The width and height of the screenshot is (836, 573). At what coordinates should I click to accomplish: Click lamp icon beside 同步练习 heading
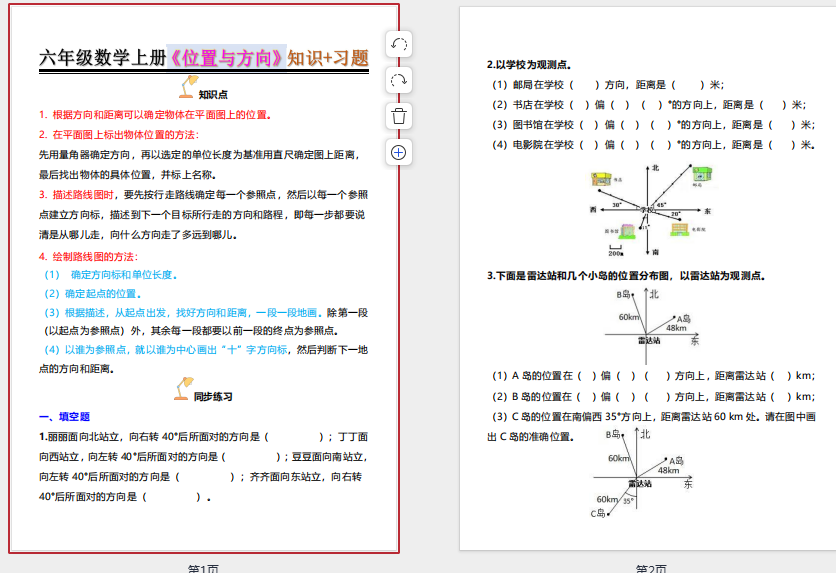coord(184,388)
